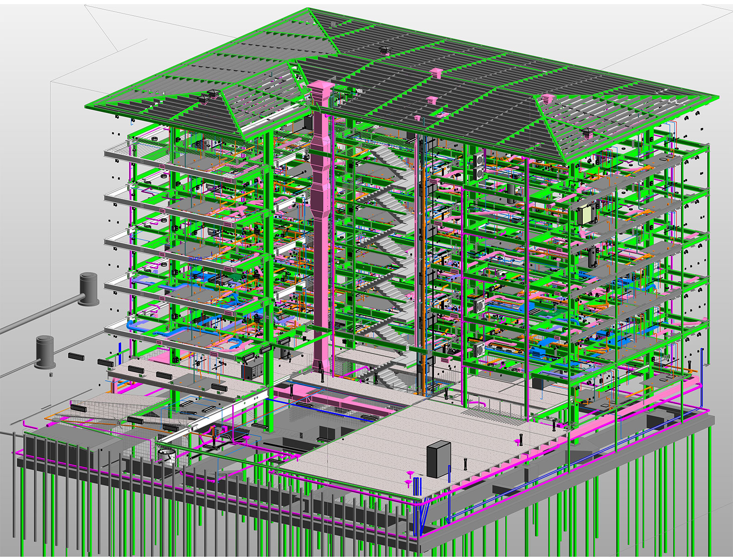Select the twin blue pipes beside the cabinet
733x560 pixels.
pyautogui.click(x=417, y=486)
